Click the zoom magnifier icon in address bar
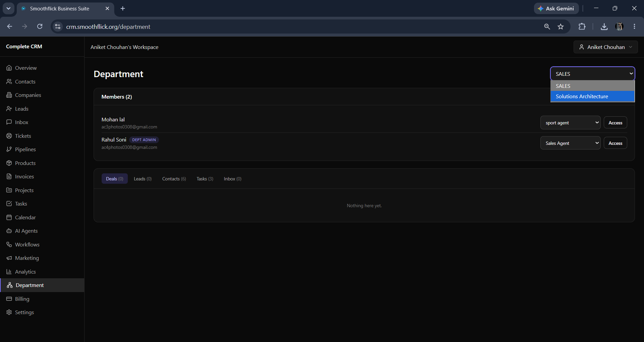This screenshot has width=644, height=342. pyautogui.click(x=547, y=26)
